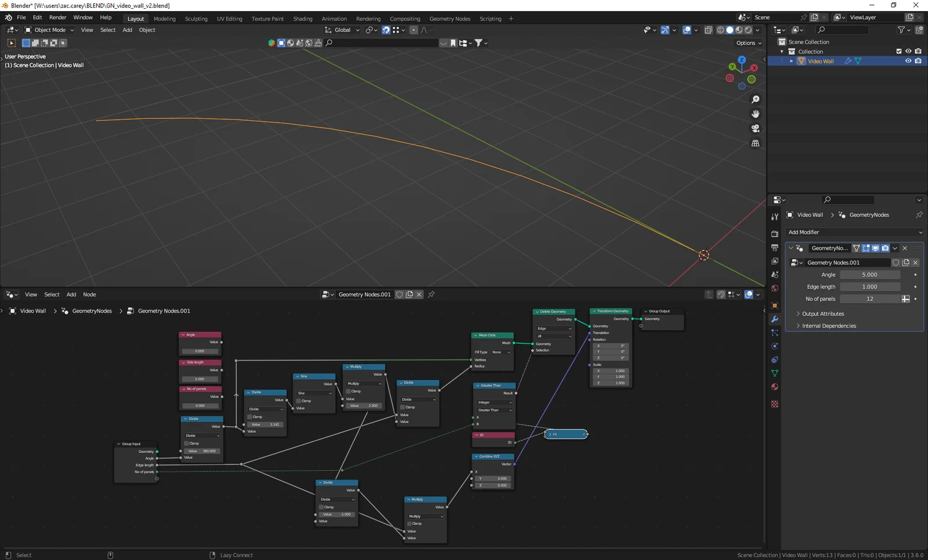Click the hand icon to pan the view

[755, 114]
